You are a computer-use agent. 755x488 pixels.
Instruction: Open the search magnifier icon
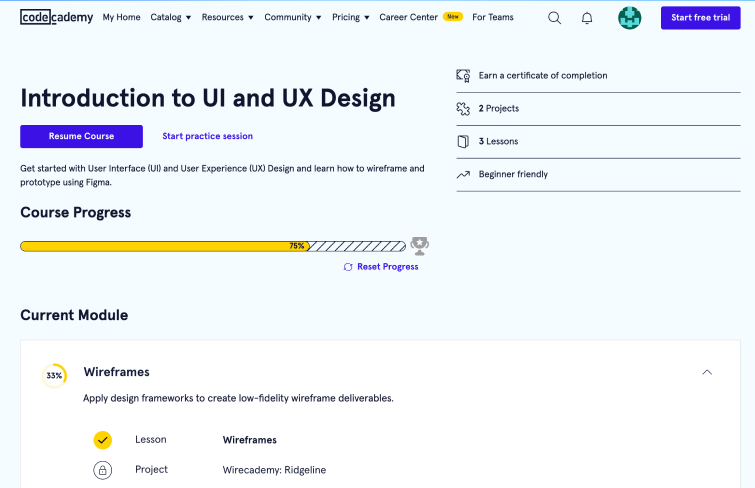(555, 18)
